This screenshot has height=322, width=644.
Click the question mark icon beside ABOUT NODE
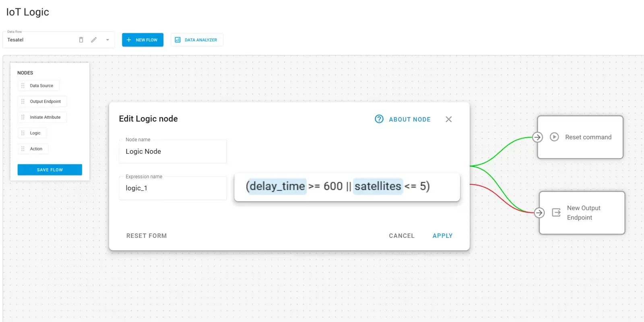coord(379,119)
